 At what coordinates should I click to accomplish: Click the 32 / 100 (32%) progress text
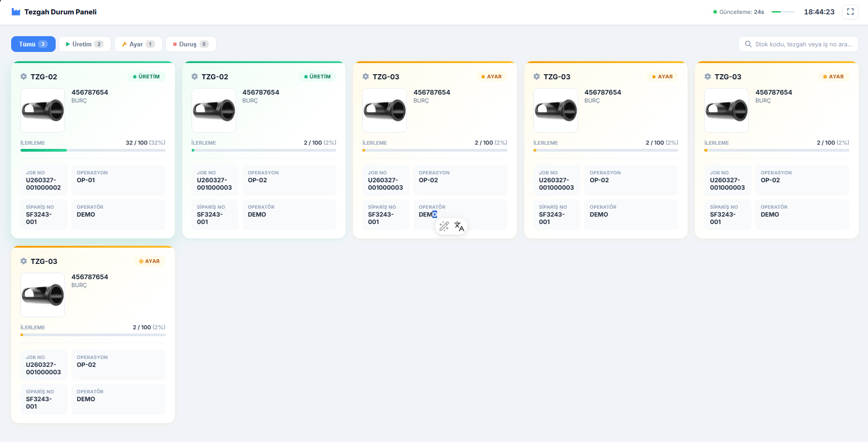145,143
